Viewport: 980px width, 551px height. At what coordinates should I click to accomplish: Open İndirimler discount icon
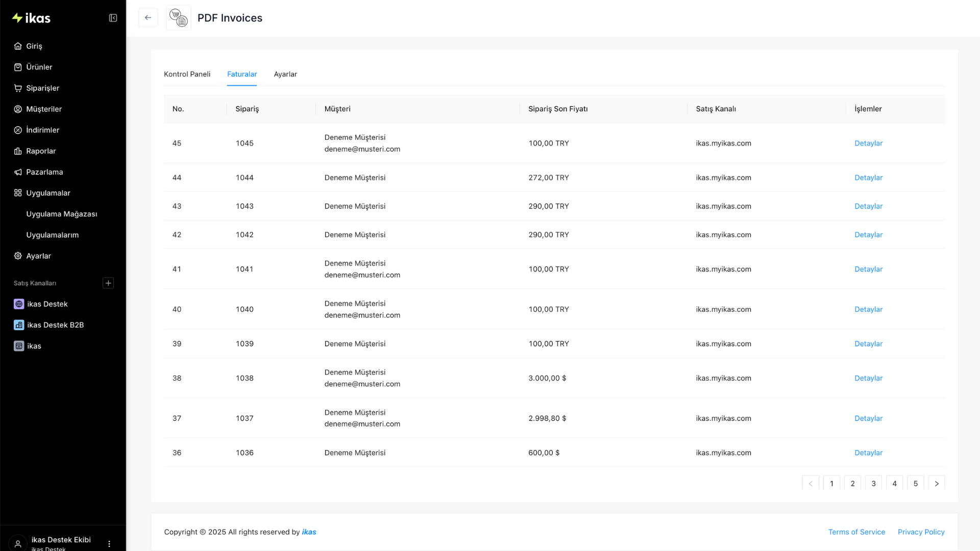(x=18, y=130)
